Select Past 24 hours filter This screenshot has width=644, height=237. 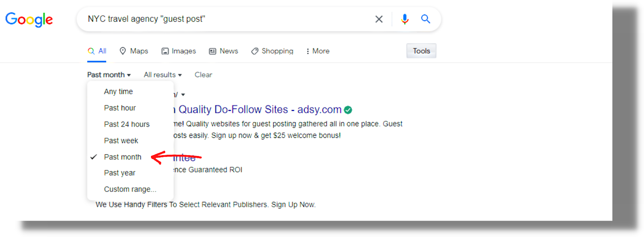point(127,124)
